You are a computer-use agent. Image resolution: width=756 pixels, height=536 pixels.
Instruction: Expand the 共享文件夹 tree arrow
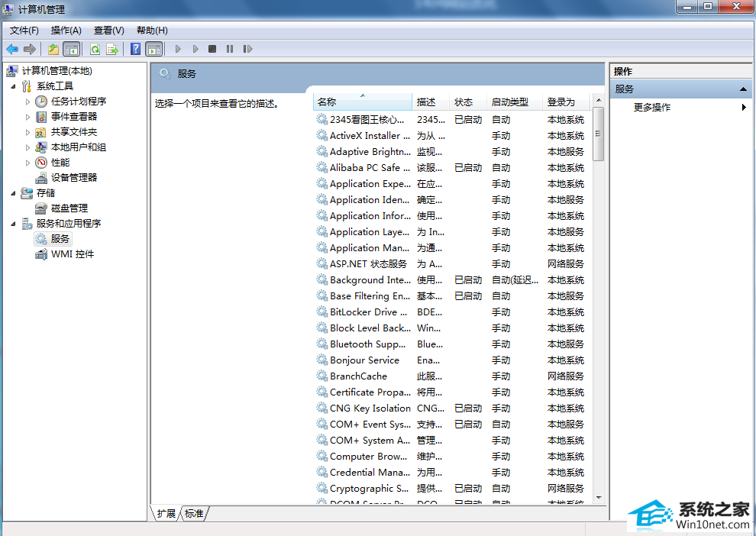pyautogui.click(x=27, y=132)
